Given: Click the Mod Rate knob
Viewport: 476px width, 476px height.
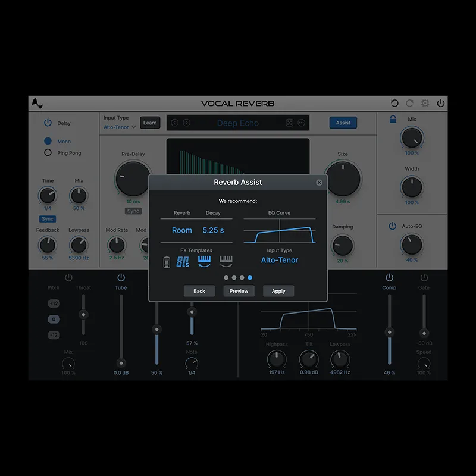Looking at the screenshot, I should 117,245.
